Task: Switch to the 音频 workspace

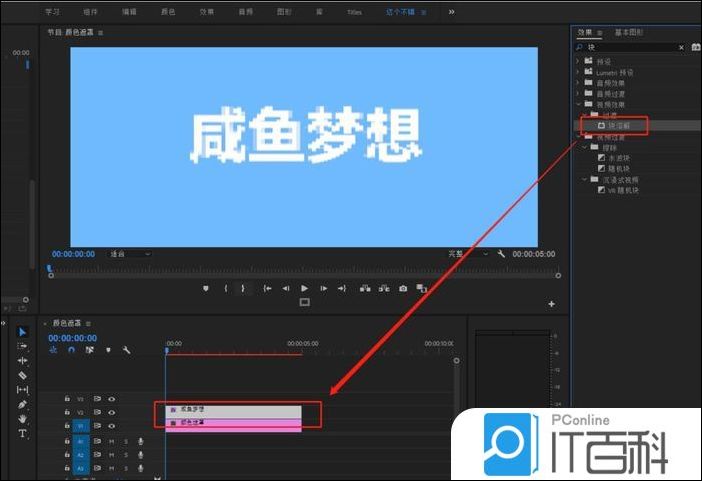Action: pos(245,12)
